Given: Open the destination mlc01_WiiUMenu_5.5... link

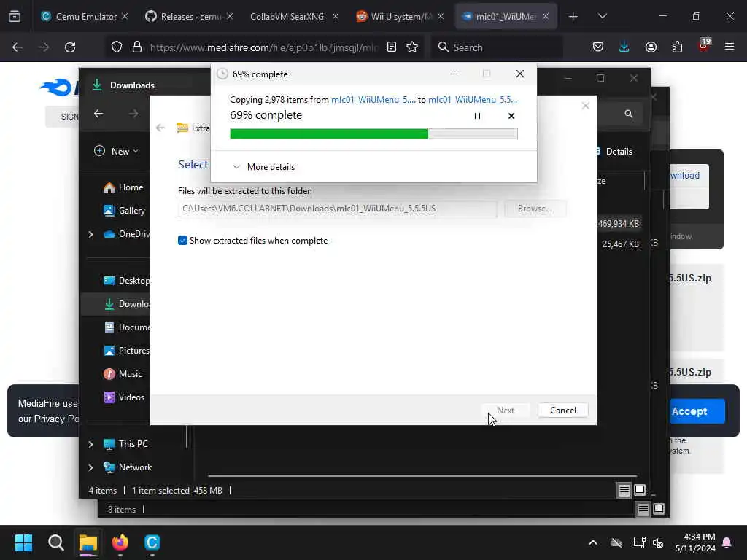Looking at the screenshot, I should point(472,99).
